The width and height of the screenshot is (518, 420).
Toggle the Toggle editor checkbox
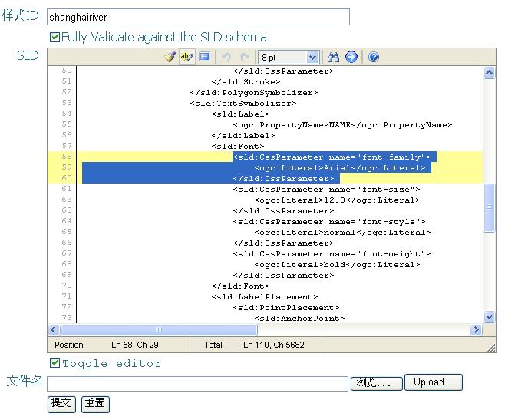(x=54, y=363)
